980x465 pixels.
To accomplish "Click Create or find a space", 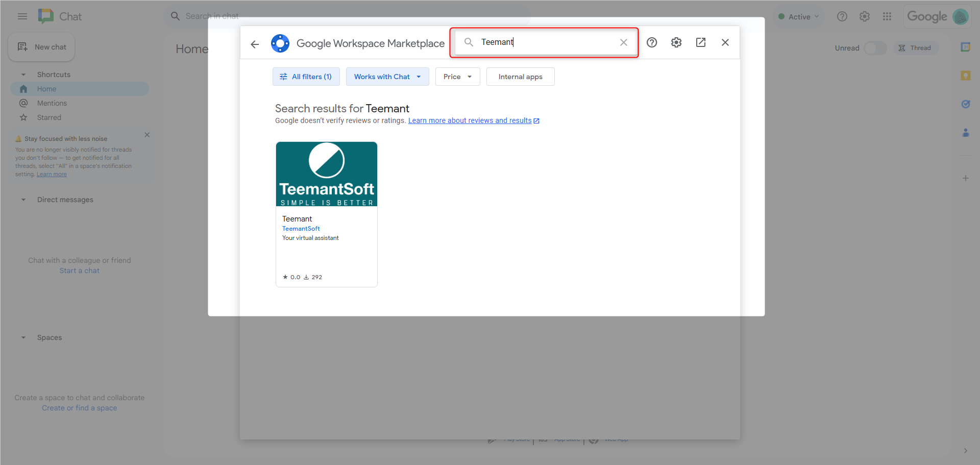I will 80,408.
